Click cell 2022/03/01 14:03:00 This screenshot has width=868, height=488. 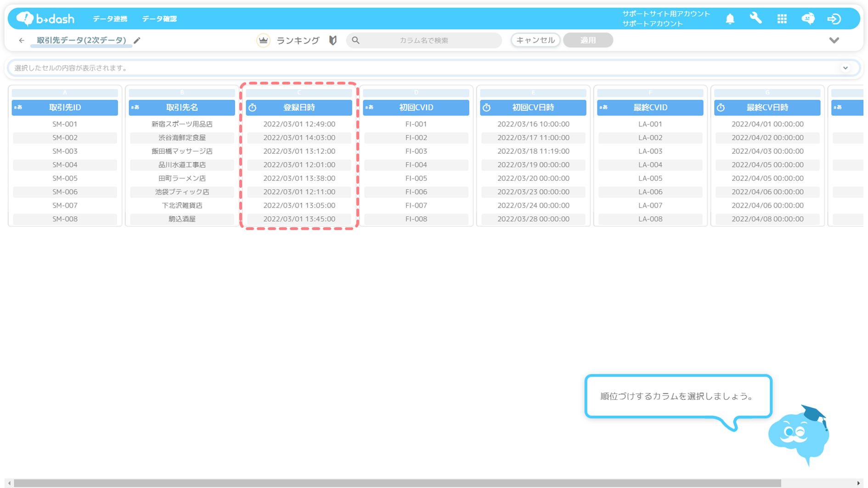(299, 138)
